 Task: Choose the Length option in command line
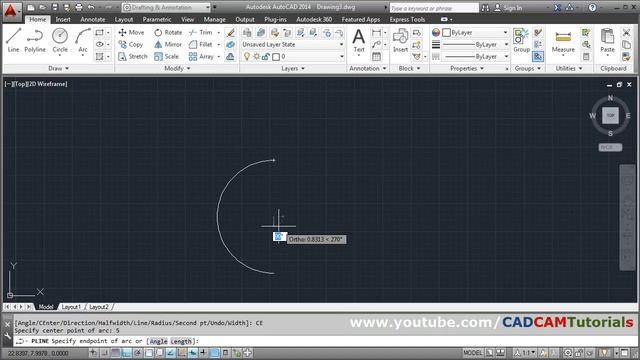[181, 341]
